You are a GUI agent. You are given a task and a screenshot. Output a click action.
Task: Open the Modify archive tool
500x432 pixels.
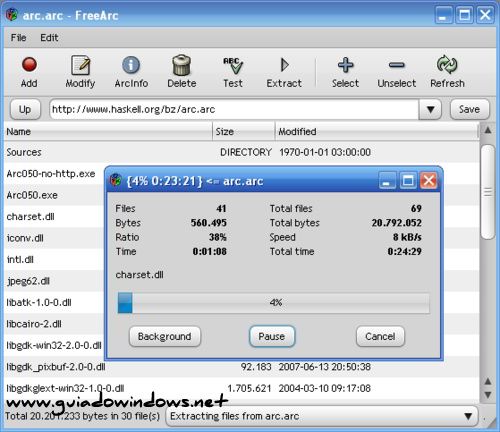[80, 65]
